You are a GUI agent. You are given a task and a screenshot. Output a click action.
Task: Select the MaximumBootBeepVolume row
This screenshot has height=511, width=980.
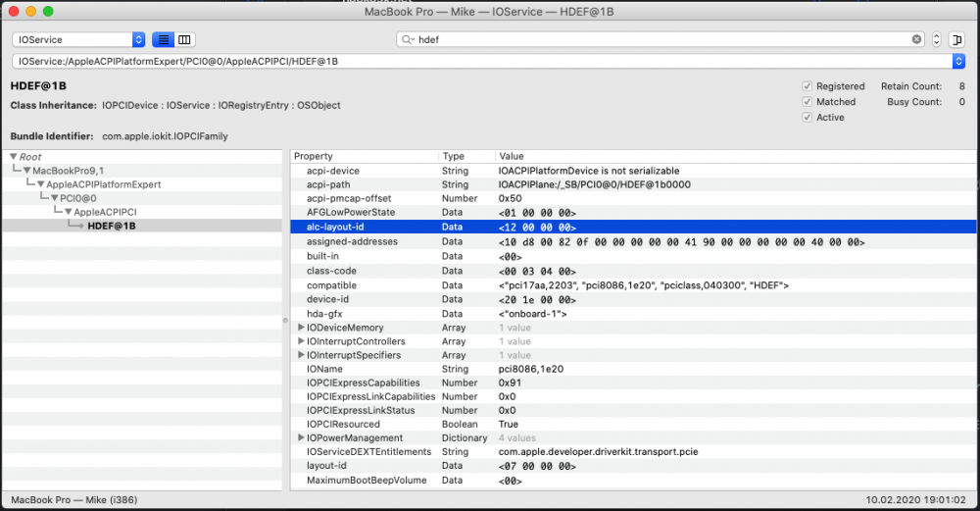click(x=633, y=481)
